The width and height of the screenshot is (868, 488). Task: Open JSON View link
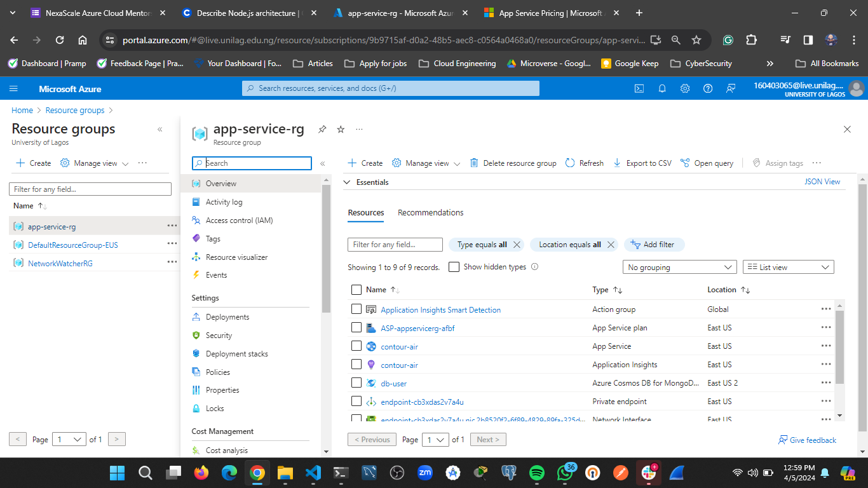point(822,182)
